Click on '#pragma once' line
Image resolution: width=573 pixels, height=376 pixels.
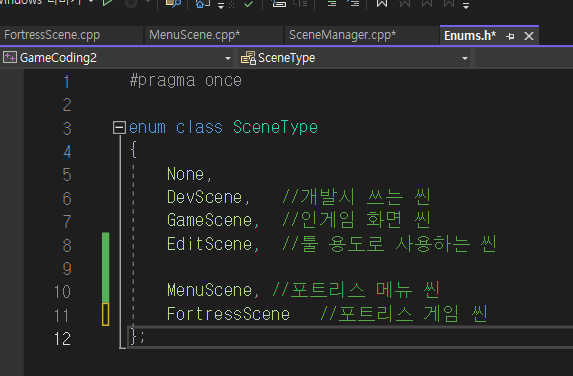pyautogui.click(x=186, y=81)
